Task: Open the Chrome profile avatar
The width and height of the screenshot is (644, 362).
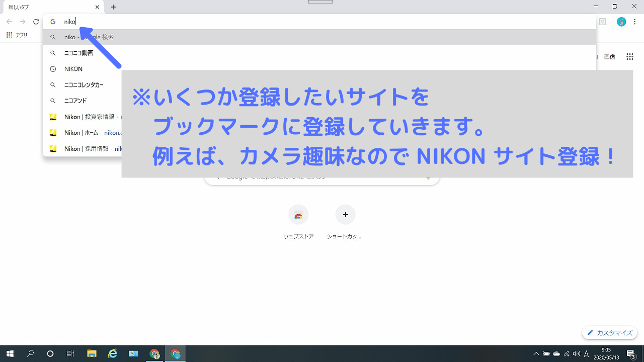Action: click(x=621, y=22)
